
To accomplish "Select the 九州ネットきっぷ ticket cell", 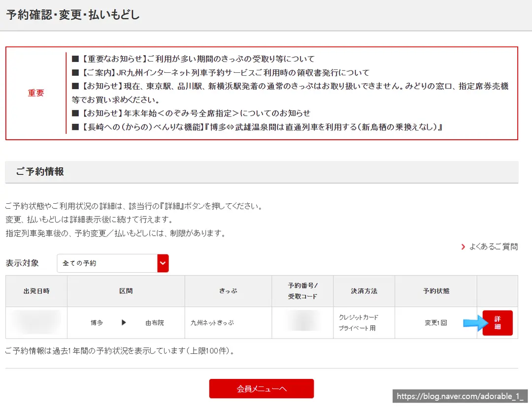I will tap(229, 323).
